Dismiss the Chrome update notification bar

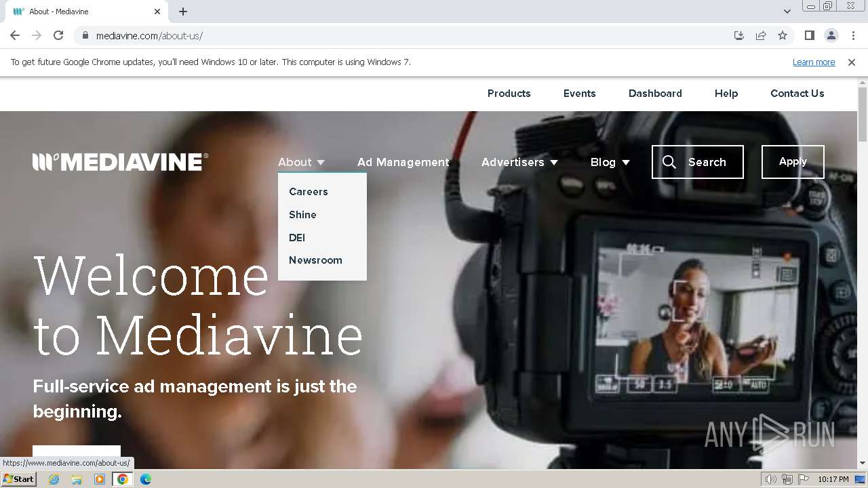(852, 62)
